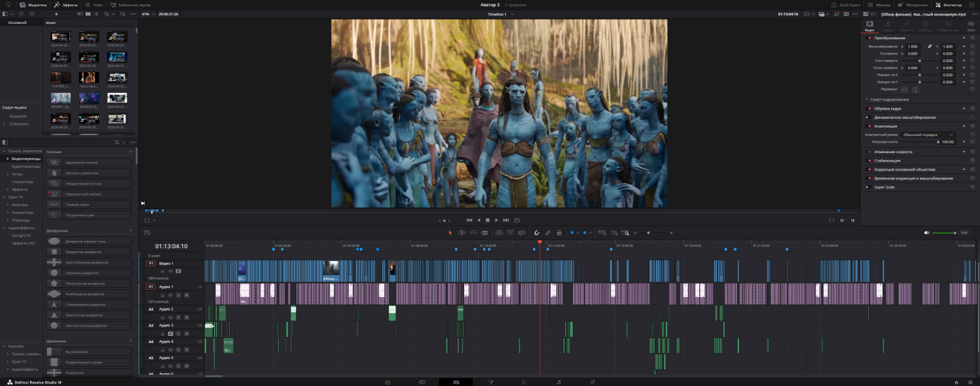
Task: Click the Replace clip edit icon
Action: tap(522, 233)
